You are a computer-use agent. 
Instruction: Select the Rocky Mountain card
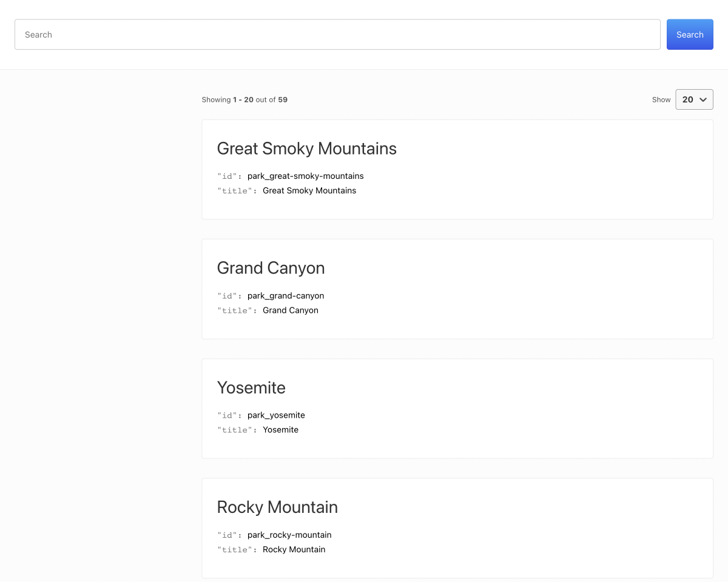click(x=457, y=527)
